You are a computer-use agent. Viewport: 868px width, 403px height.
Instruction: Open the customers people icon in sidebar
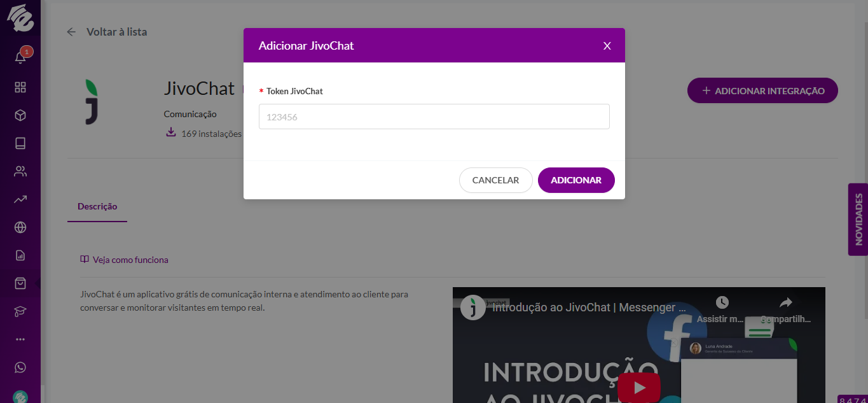(x=20, y=171)
